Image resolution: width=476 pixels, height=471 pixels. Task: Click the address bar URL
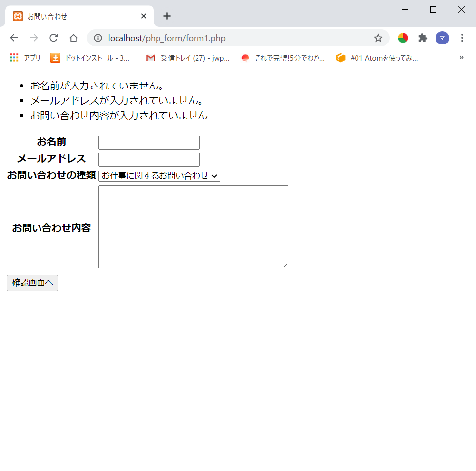point(167,38)
